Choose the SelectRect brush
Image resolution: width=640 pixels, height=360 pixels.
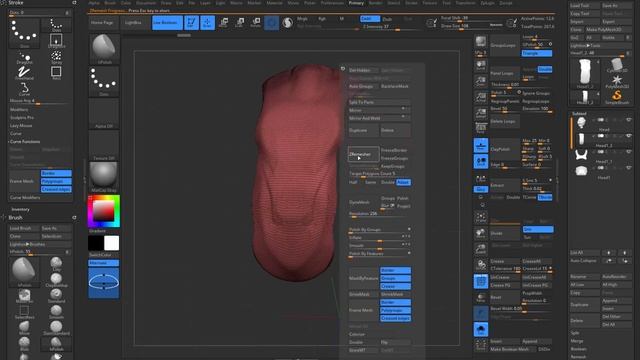[x=24, y=312]
